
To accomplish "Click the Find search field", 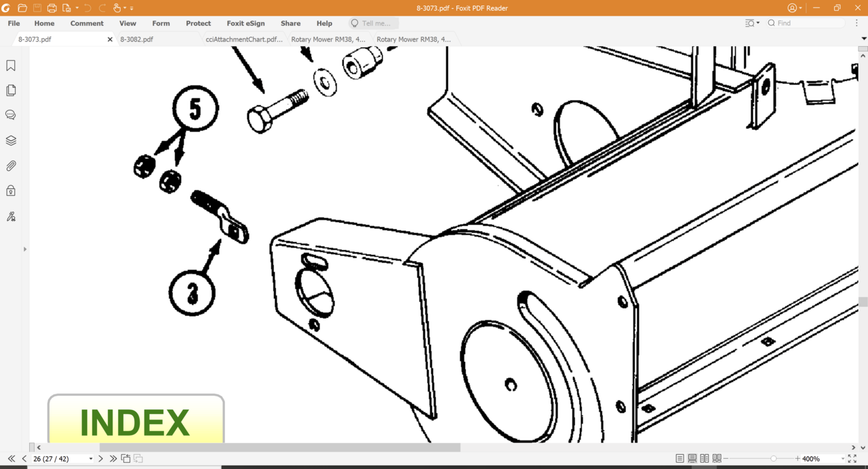I will pos(807,23).
